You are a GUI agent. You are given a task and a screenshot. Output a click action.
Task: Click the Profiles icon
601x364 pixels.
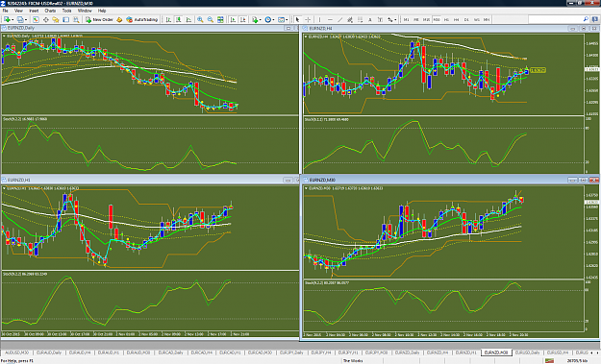(19, 19)
